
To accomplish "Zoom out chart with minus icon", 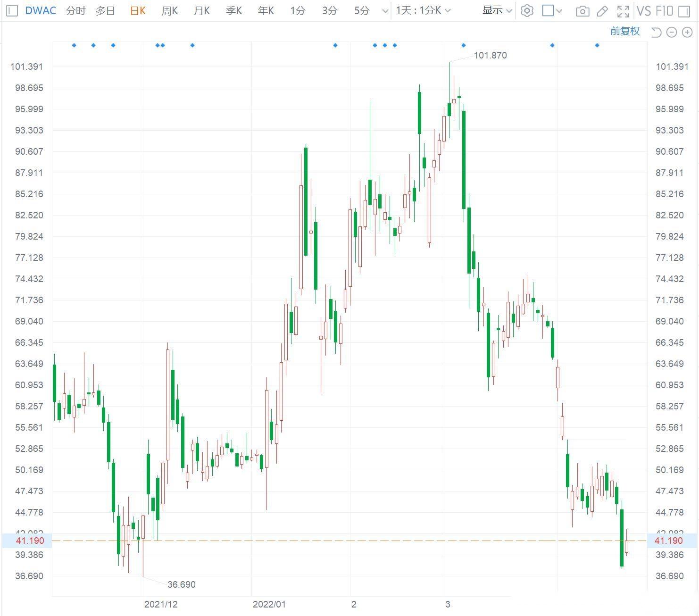I will pos(672,32).
